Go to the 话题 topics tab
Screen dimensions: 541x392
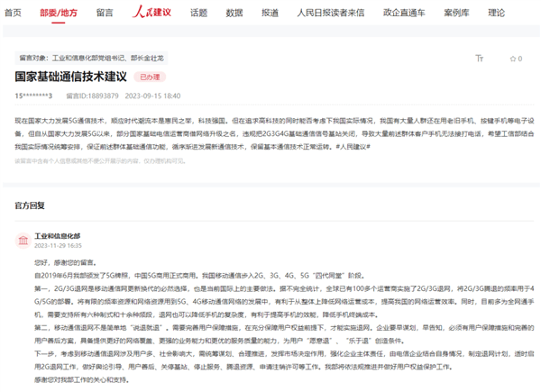[x=198, y=14]
